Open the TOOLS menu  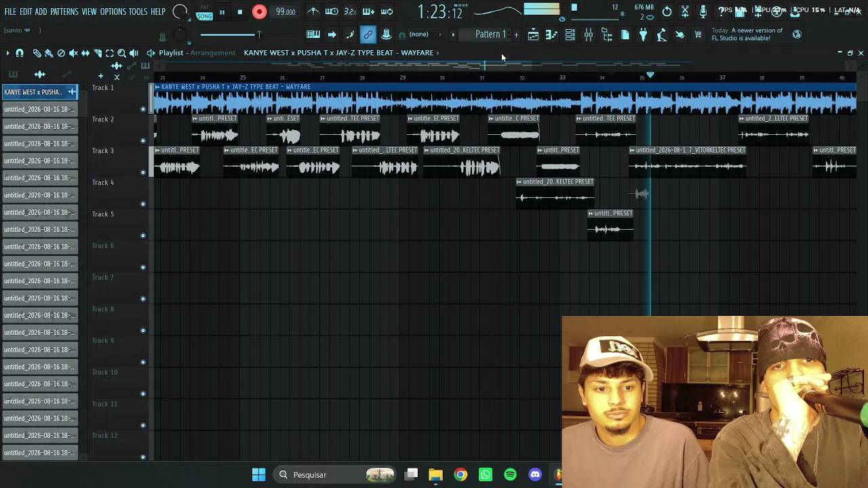[138, 12]
